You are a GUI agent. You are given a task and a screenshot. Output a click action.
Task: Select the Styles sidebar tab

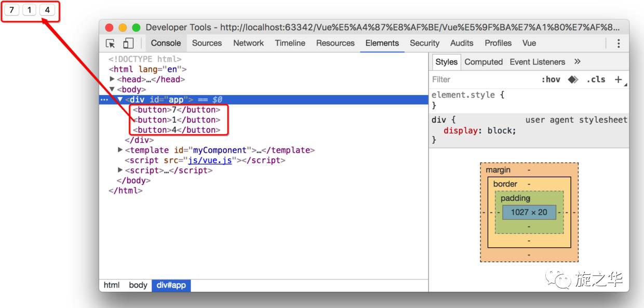tap(446, 62)
